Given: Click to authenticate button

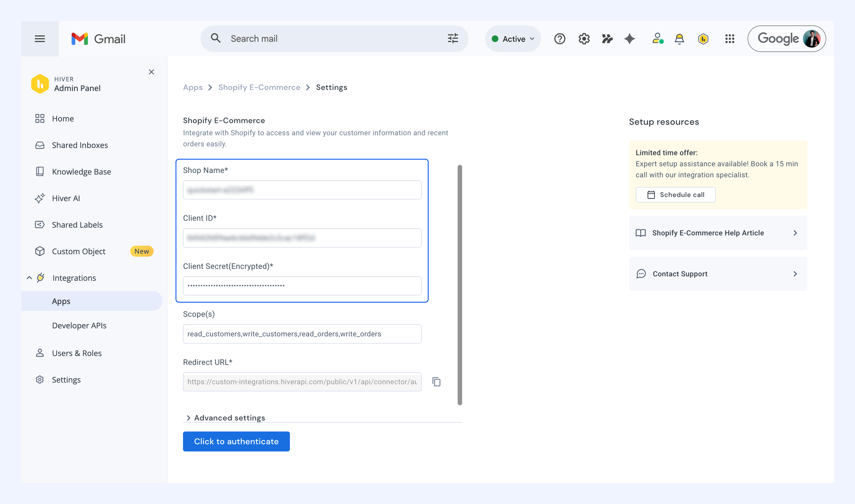Looking at the screenshot, I should point(236,441).
